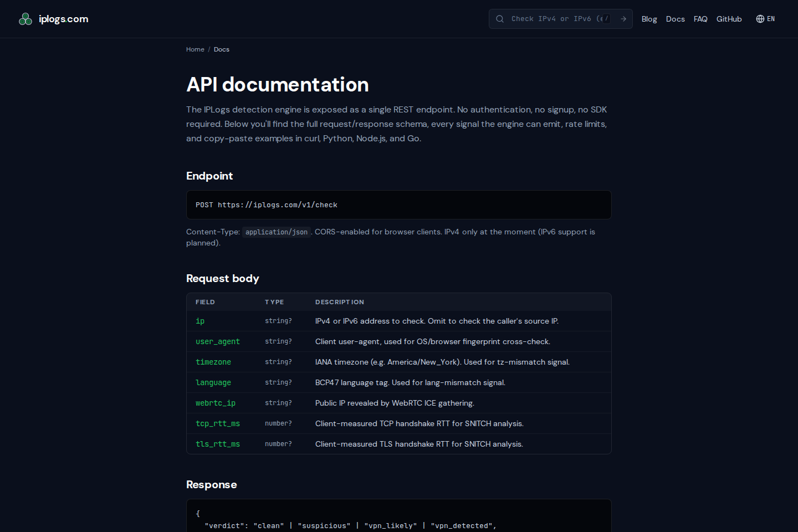Click the timezone field name
Image resolution: width=798 pixels, height=532 pixels.
[213, 362]
